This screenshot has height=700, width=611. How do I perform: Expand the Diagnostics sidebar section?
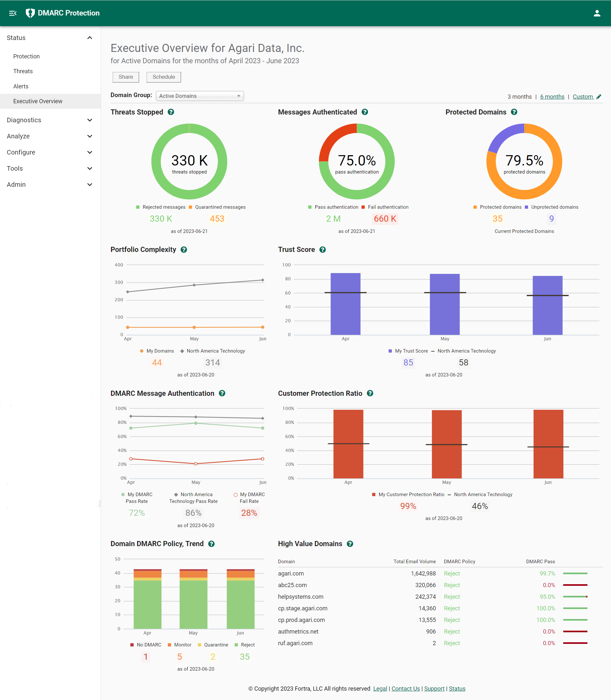point(50,120)
